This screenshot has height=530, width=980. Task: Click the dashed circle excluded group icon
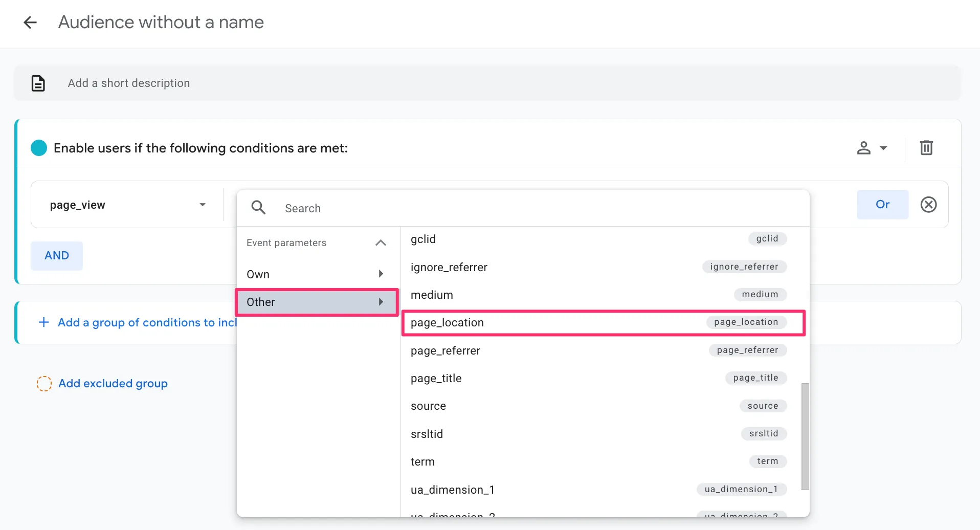44,384
